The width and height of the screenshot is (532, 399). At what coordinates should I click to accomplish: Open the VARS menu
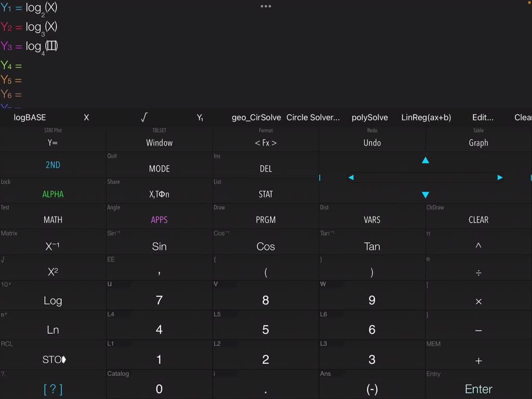click(372, 220)
